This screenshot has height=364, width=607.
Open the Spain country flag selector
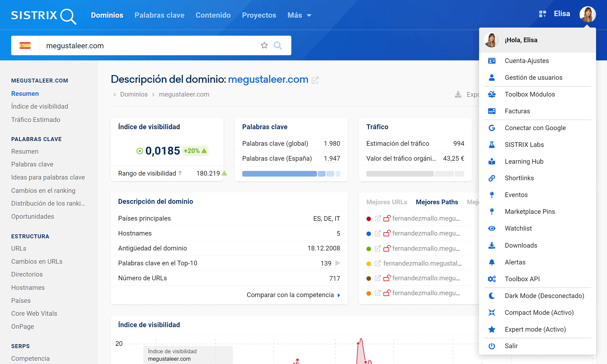pyautogui.click(x=25, y=46)
